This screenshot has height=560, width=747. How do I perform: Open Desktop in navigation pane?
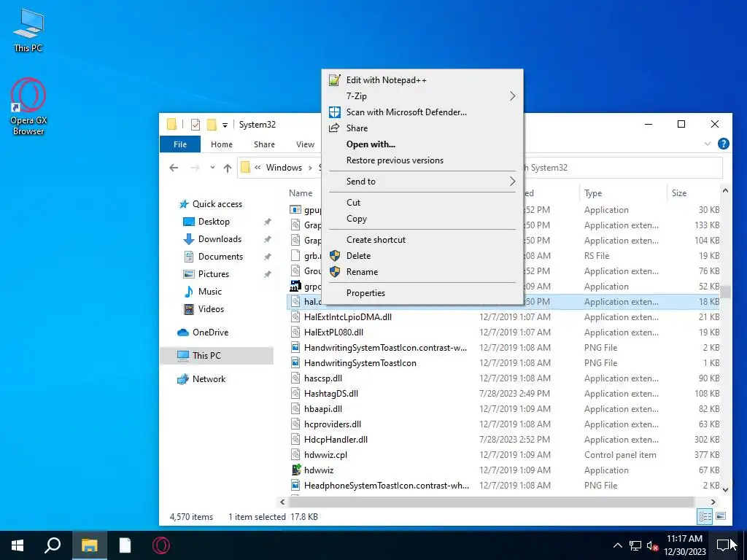tap(214, 222)
